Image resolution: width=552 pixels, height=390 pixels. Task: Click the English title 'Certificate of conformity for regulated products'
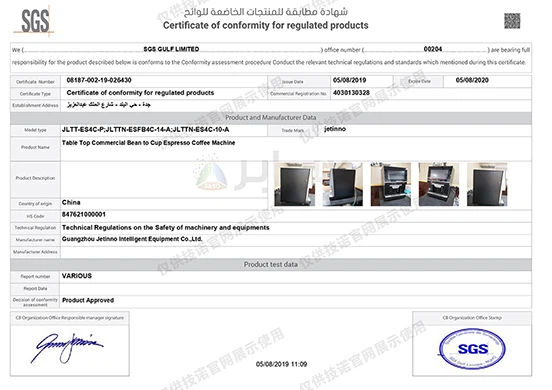[266, 25]
